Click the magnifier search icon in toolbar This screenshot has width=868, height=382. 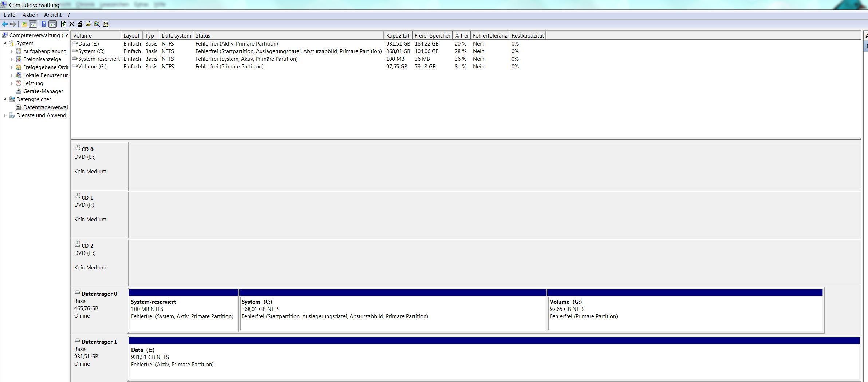[x=97, y=24]
